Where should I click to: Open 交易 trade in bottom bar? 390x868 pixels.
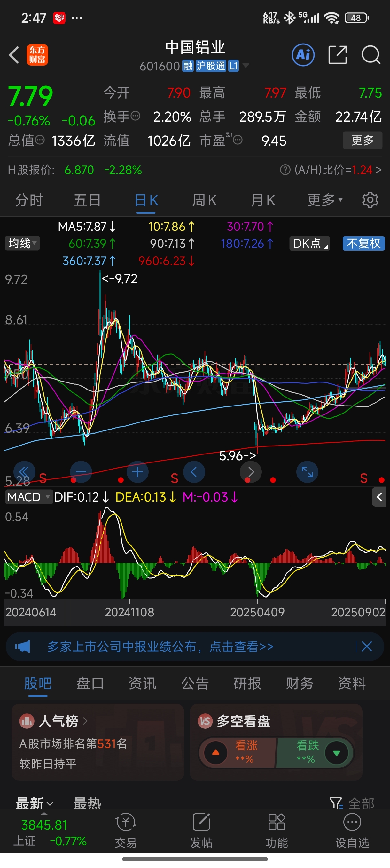126,831
